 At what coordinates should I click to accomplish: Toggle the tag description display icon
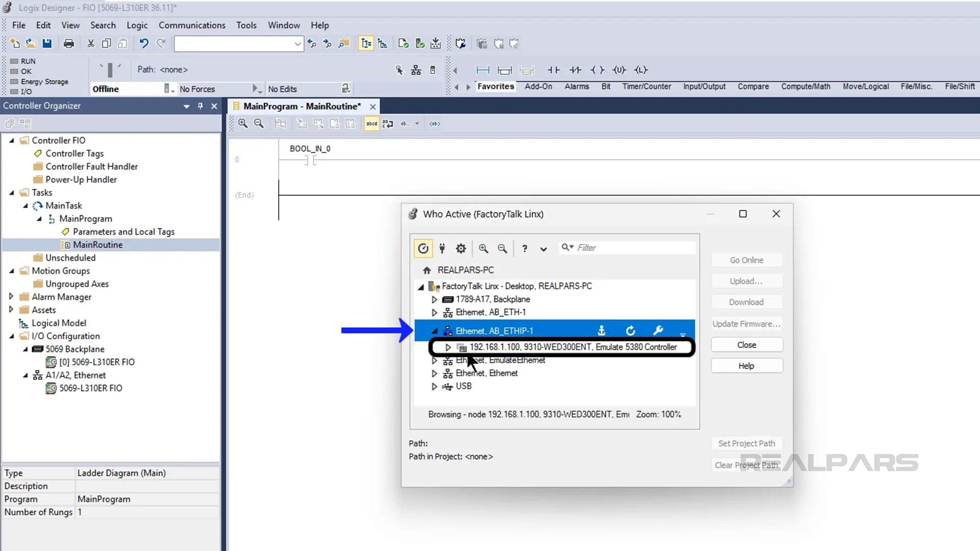[372, 123]
